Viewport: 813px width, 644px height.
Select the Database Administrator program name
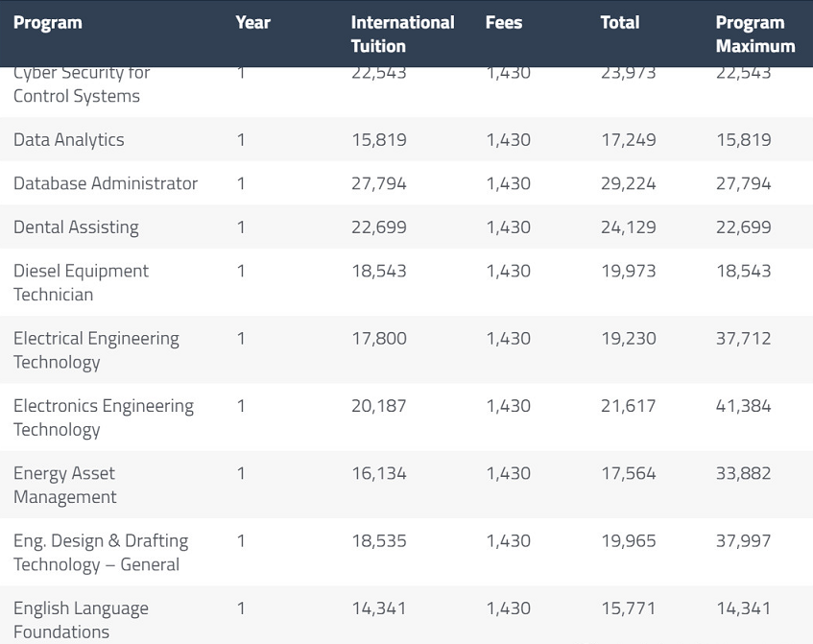point(106,183)
